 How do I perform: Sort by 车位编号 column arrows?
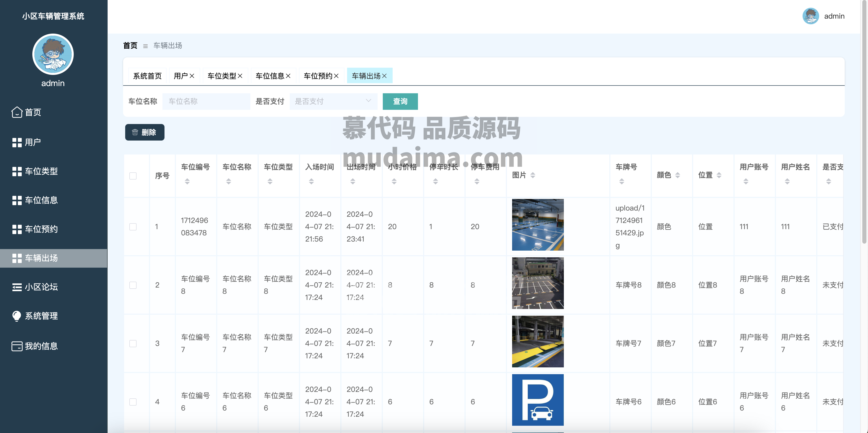187,181
